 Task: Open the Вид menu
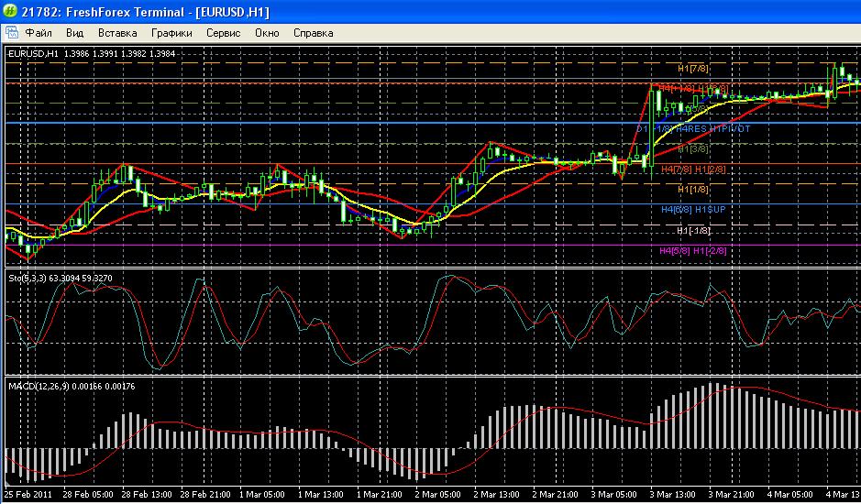point(74,33)
